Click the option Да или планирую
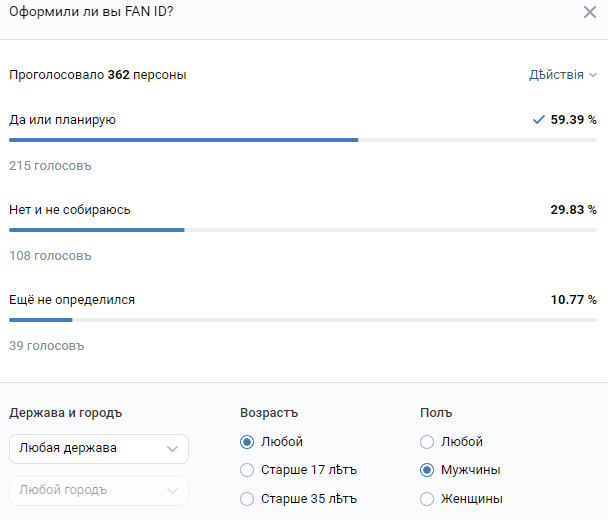 click(x=63, y=120)
